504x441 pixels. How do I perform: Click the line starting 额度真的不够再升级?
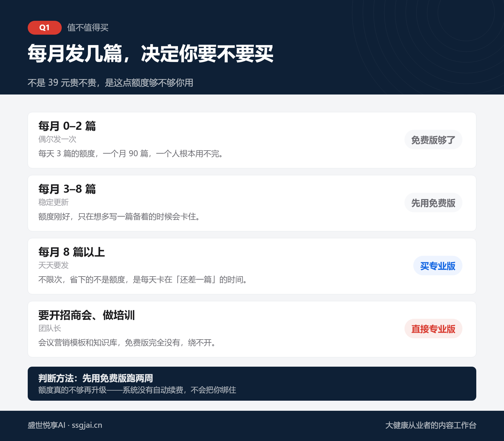tap(137, 390)
